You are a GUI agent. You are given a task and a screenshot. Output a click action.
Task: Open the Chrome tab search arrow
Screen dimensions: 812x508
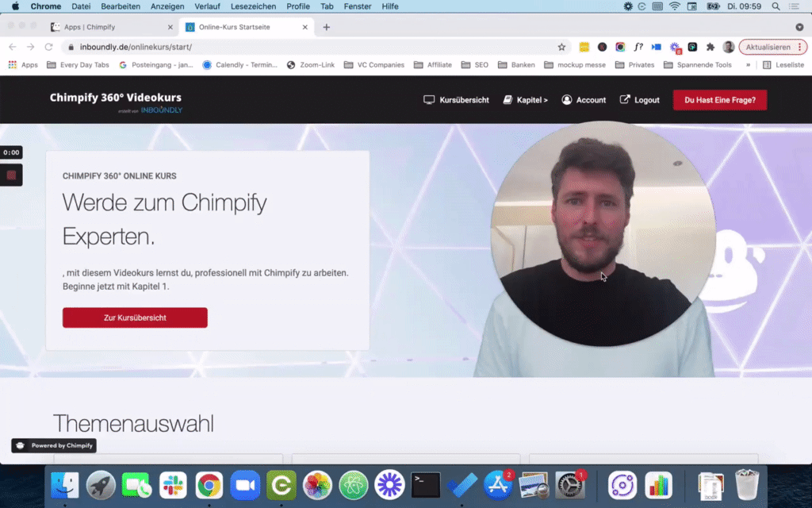(x=799, y=27)
